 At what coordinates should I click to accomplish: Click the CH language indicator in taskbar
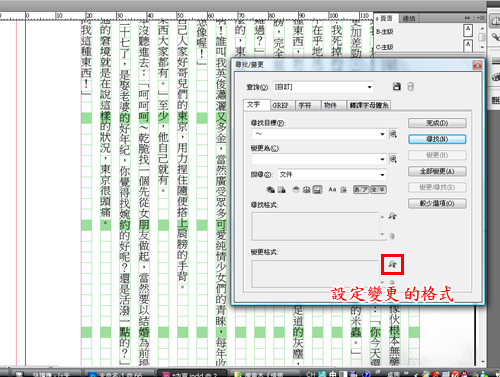click(311, 374)
